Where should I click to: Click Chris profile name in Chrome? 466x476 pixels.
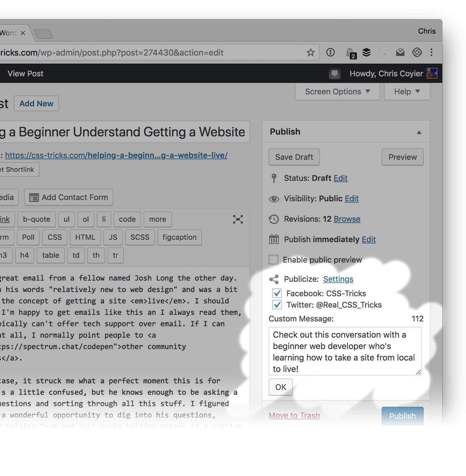click(427, 31)
